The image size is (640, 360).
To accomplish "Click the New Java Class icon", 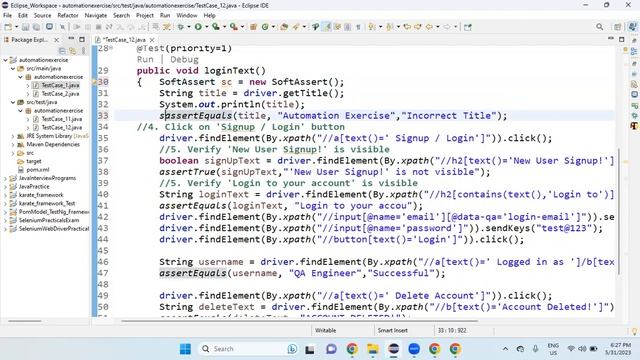I will [x=265, y=27].
